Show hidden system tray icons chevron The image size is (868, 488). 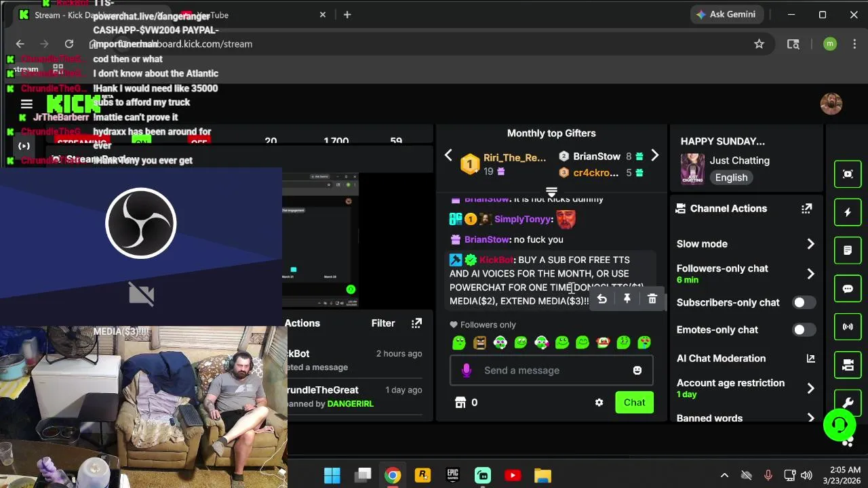[724, 475]
